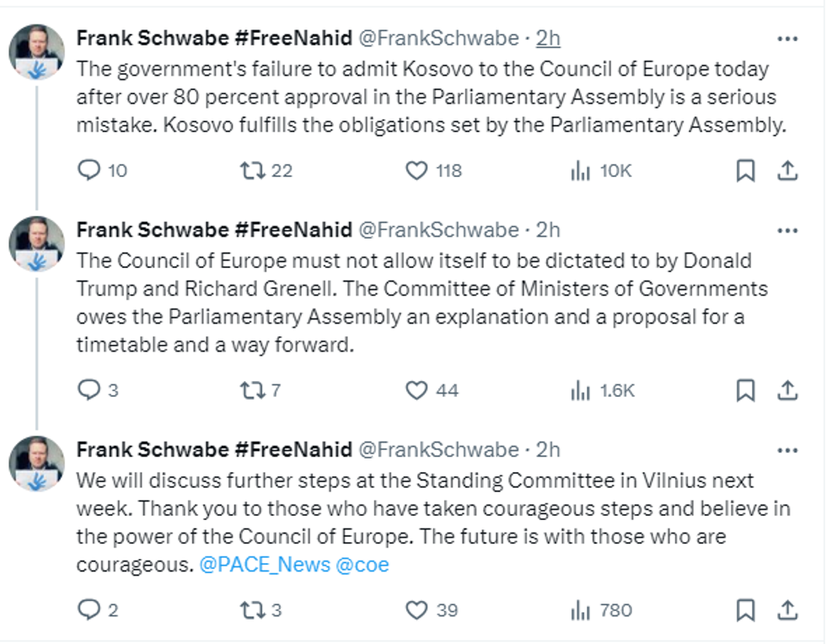The width and height of the screenshot is (826, 644).
Task: Open the @coe mention link
Action: click(x=362, y=565)
